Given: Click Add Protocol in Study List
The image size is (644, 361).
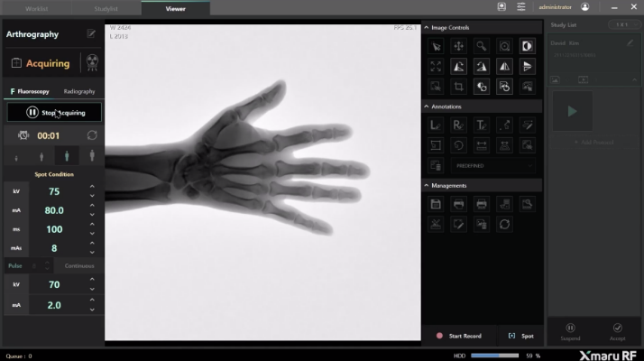Looking at the screenshot, I should coord(593,143).
